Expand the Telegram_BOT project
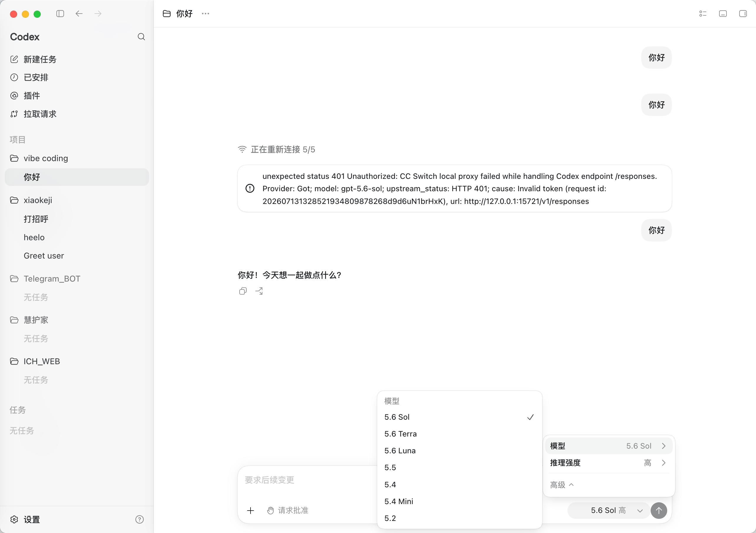Screen dimensions: 756x533 coord(76,279)
